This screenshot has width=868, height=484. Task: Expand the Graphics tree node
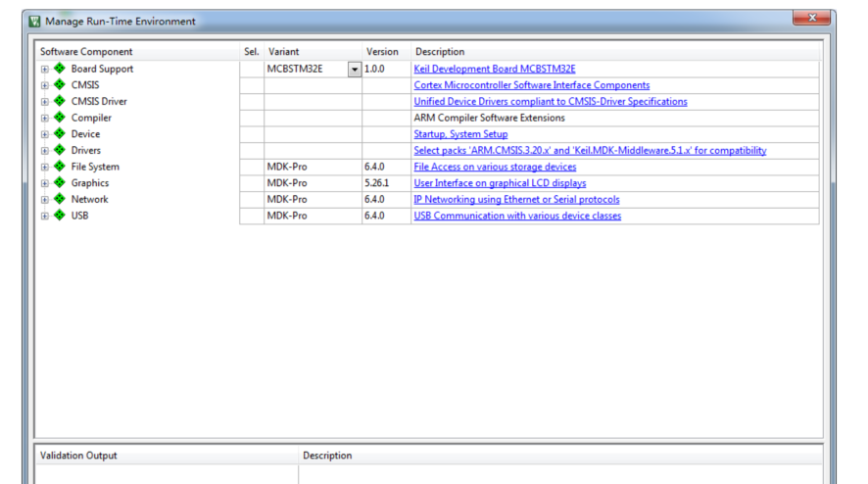coord(44,183)
